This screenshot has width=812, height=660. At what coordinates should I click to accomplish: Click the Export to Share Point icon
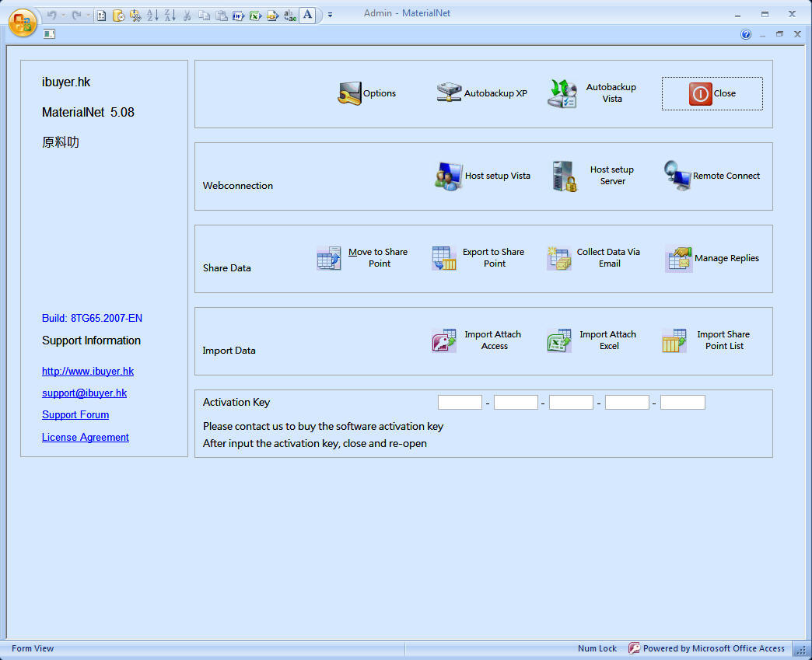click(443, 258)
